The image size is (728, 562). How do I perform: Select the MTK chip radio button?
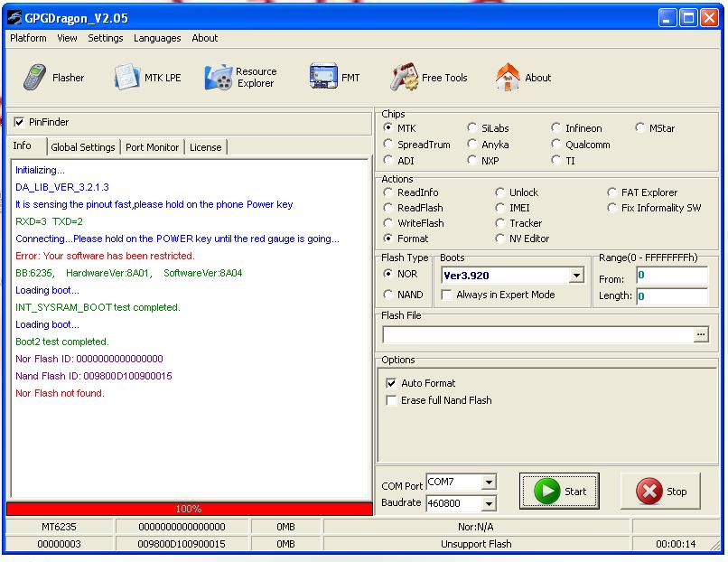(387, 127)
